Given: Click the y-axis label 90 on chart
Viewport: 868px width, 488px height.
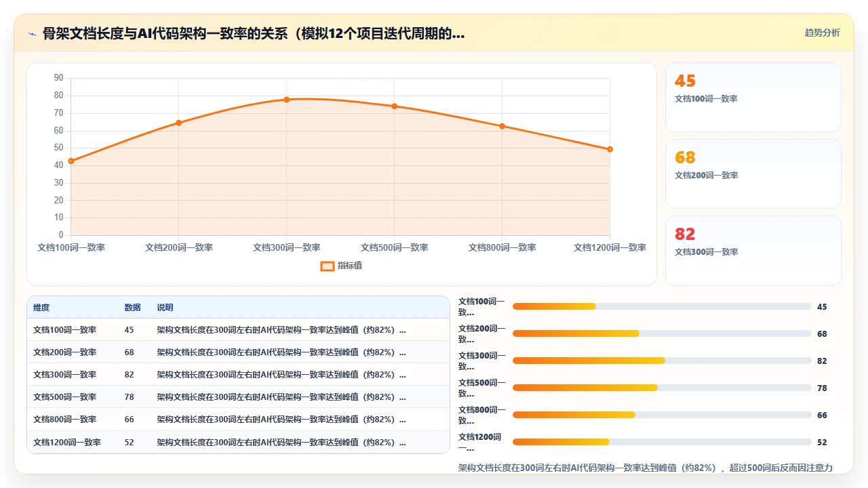Looking at the screenshot, I should tap(58, 78).
